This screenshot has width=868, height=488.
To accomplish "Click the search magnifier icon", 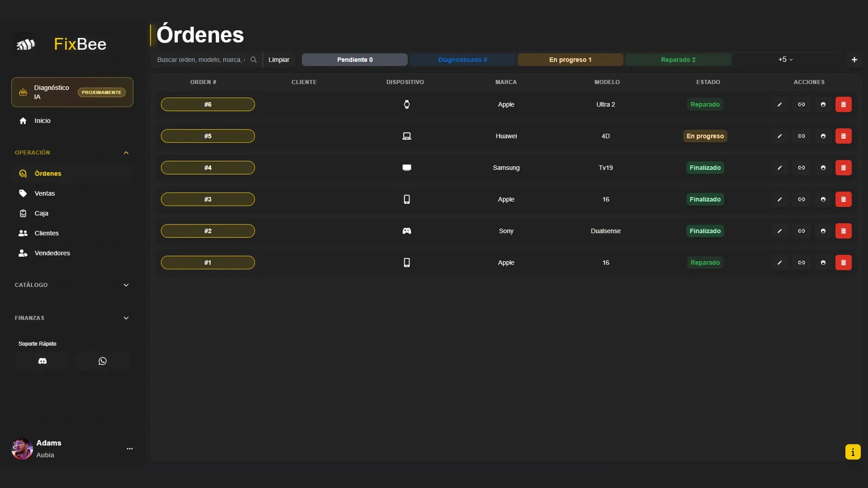I will 254,60.
